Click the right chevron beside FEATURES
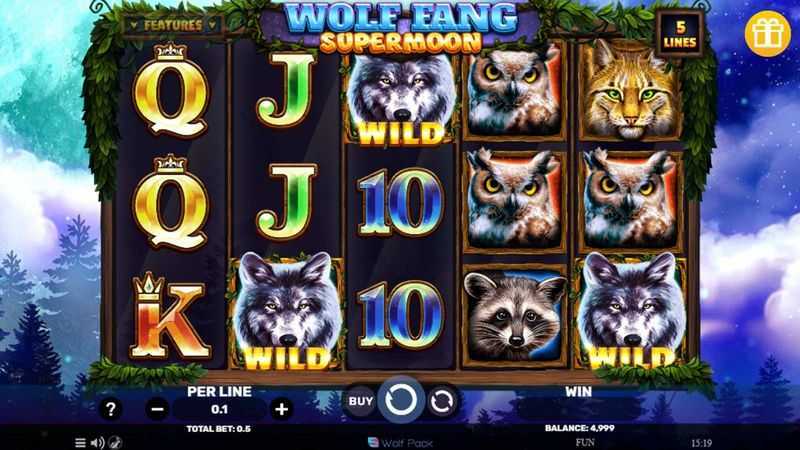 pyautogui.click(x=212, y=24)
